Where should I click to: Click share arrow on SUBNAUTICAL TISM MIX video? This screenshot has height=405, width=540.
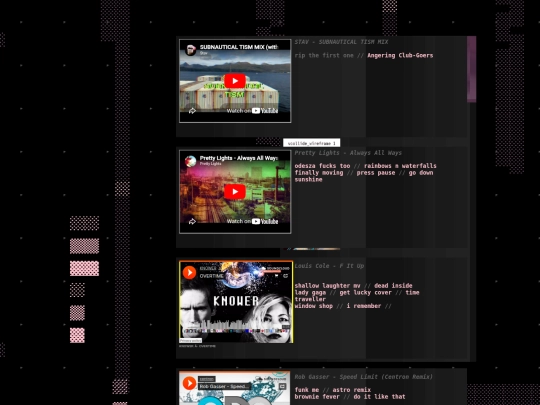coord(192,111)
